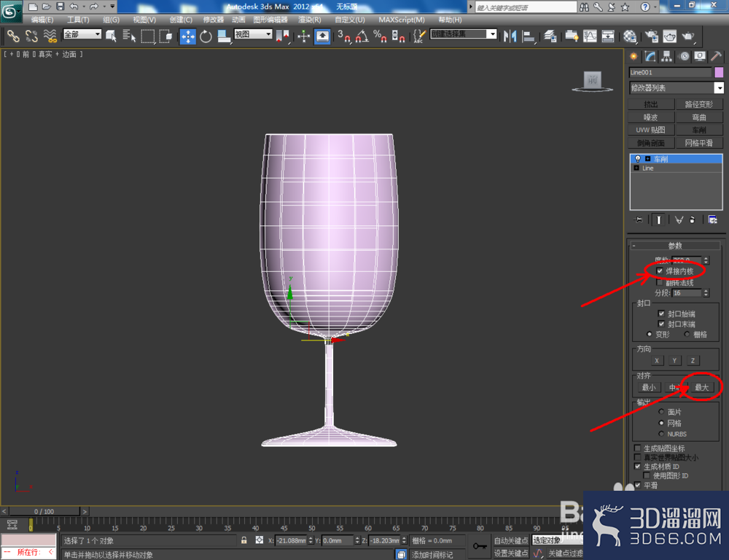The height and width of the screenshot is (560, 729).
Task: Click the Mirror tool icon
Action: 510,36
